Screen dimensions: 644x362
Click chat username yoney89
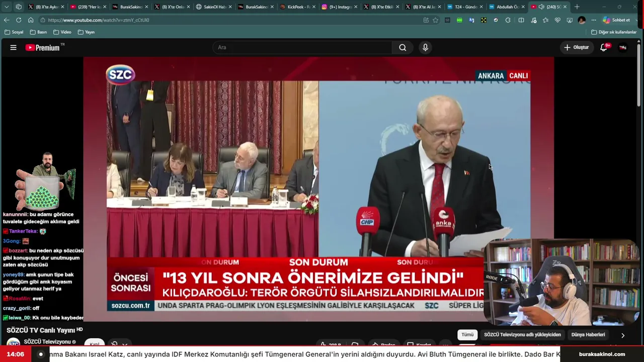point(13,275)
